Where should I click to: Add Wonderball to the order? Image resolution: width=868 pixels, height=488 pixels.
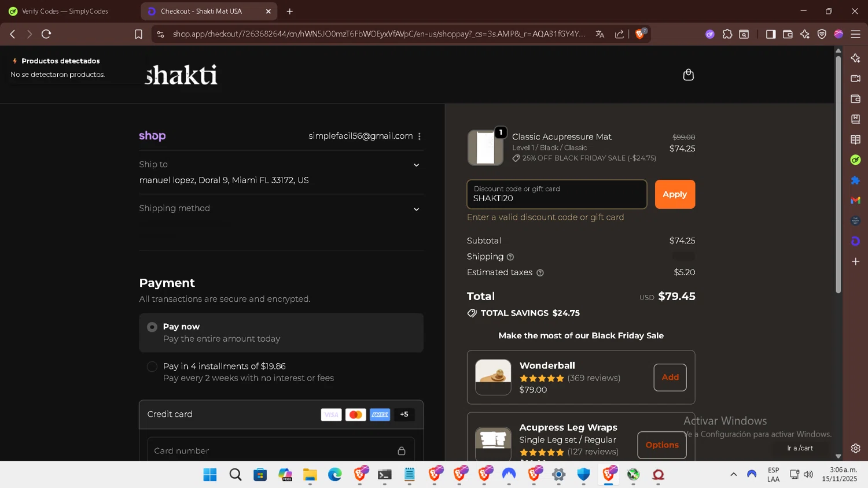click(670, 377)
